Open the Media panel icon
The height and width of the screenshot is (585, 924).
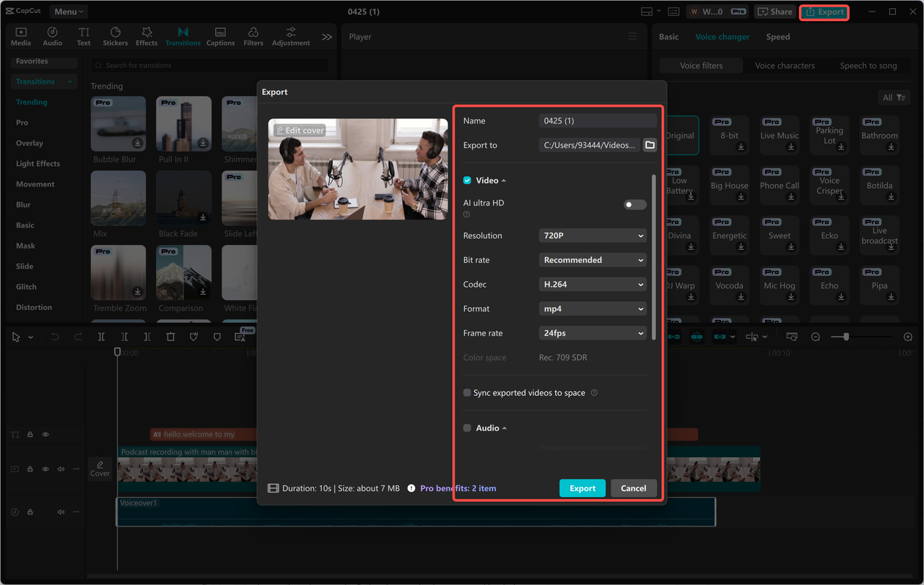[21, 36]
